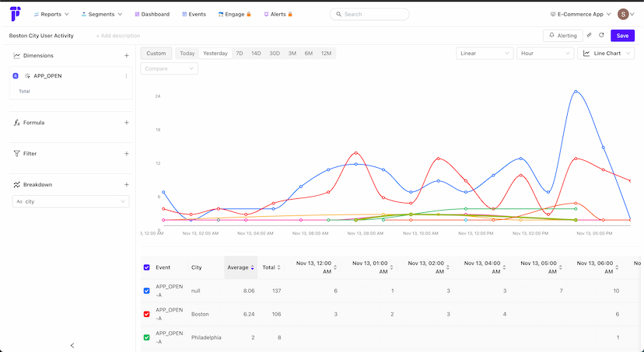Sort the Nov 13, 04:00 AM column

click(x=504, y=267)
